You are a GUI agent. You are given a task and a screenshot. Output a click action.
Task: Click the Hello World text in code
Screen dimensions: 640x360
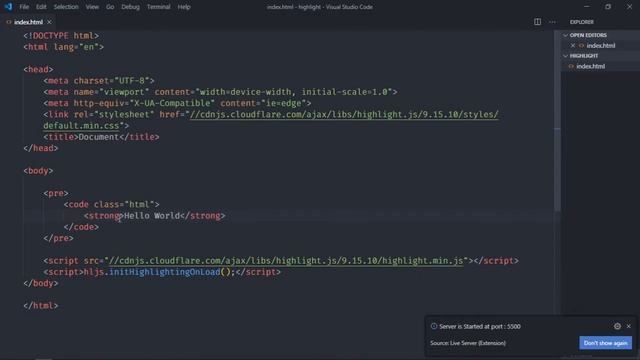(x=152, y=216)
